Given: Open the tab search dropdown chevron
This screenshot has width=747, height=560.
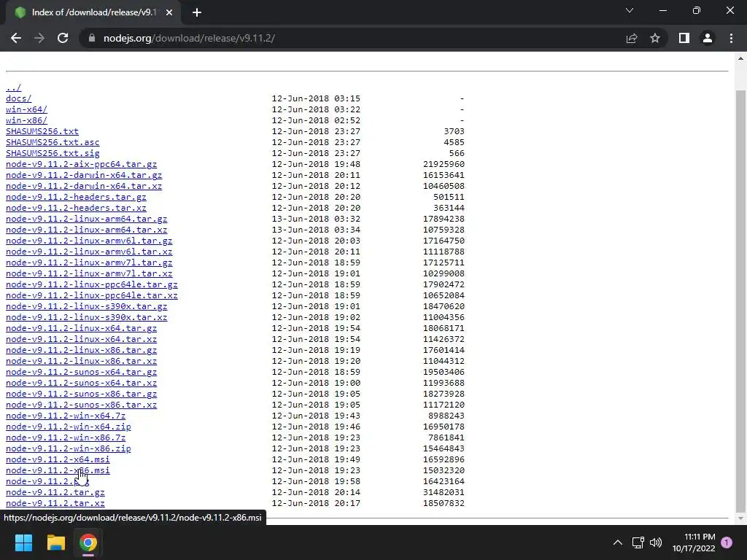Looking at the screenshot, I should click(x=630, y=10).
